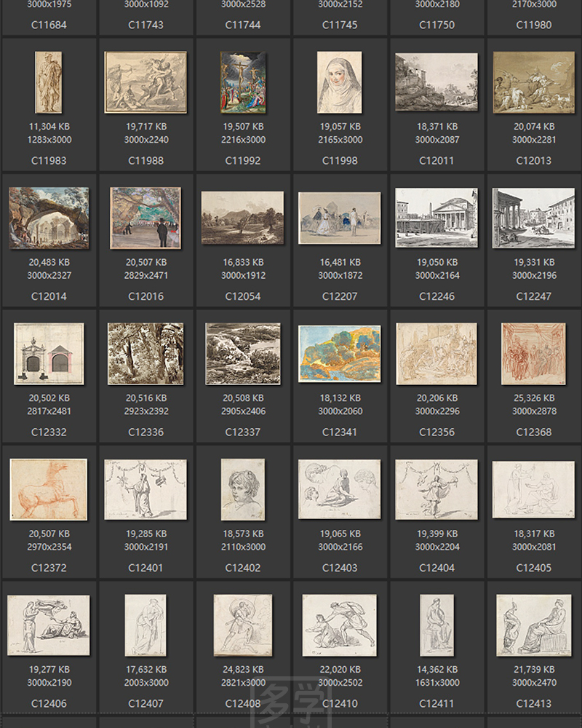The width and height of the screenshot is (582, 728).
Task: Select the C12337 stormy landscape thumbnail
Action: point(242,354)
